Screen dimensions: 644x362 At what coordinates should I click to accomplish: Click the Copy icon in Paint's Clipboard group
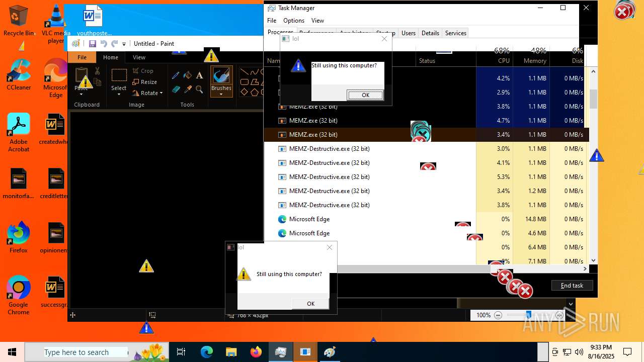pyautogui.click(x=97, y=82)
